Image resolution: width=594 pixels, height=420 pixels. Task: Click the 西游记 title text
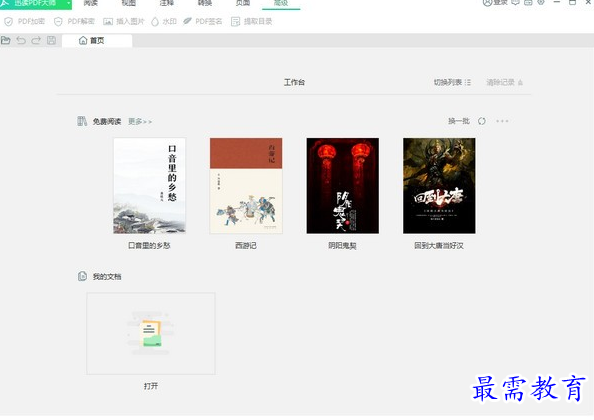pyautogui.click(x=246, y=246)
